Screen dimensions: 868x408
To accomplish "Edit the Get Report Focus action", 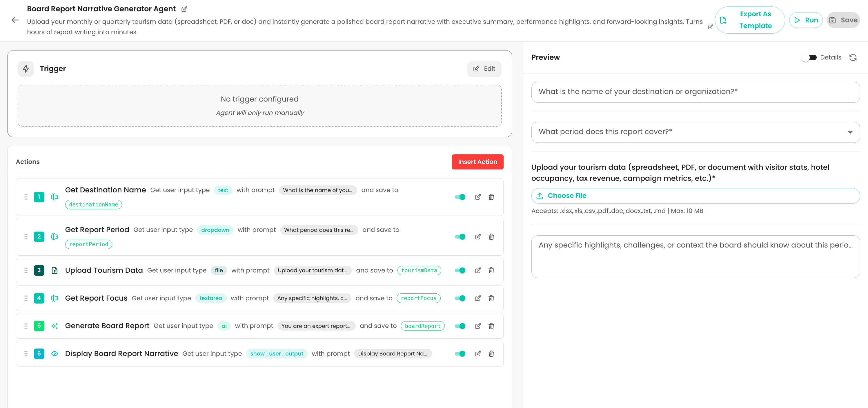I will click(x=478, y=298).
